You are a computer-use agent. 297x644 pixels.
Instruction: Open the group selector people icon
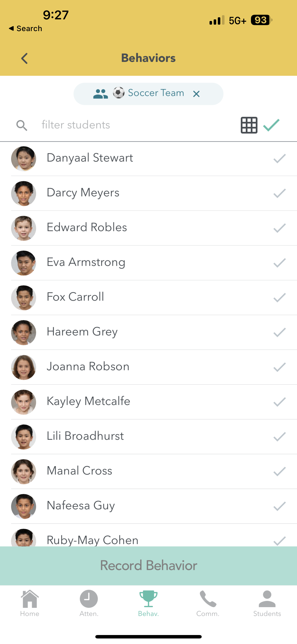[x=101, y=94]
